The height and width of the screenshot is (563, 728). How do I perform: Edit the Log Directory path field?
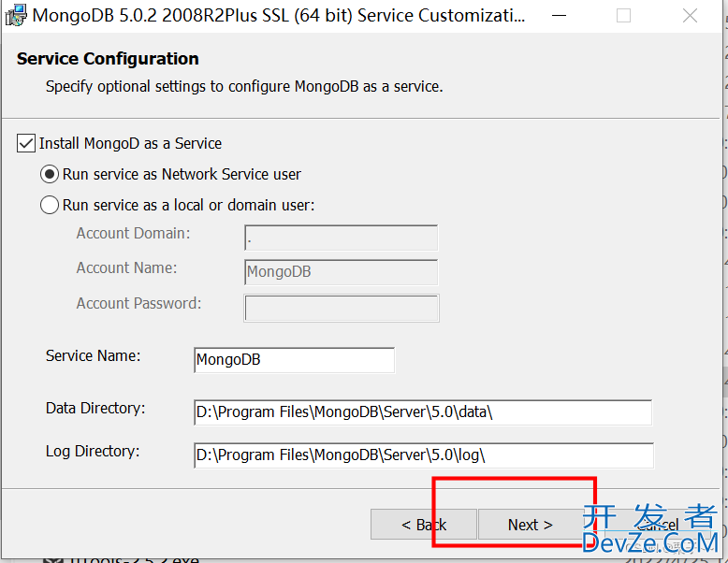coord(424,455)
